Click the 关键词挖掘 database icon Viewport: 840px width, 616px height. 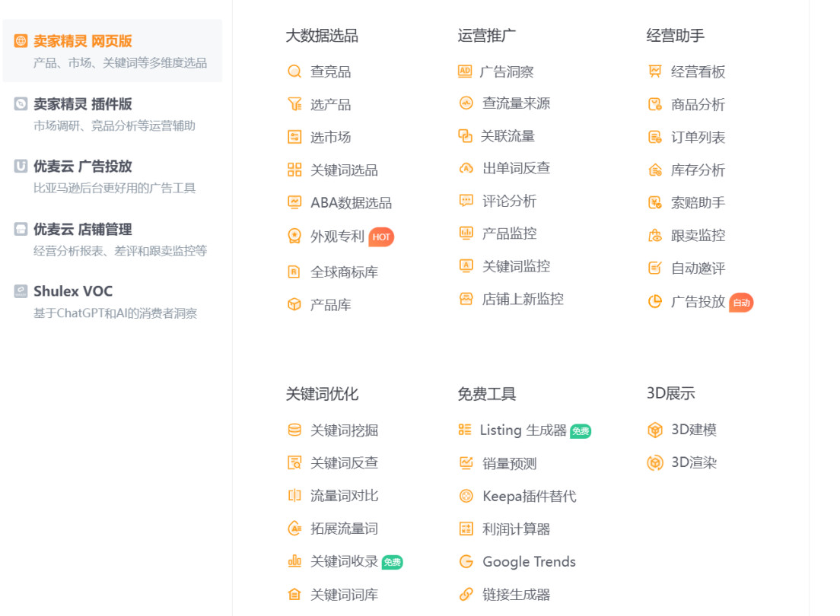pyautogui.click(x=294, y=430)
